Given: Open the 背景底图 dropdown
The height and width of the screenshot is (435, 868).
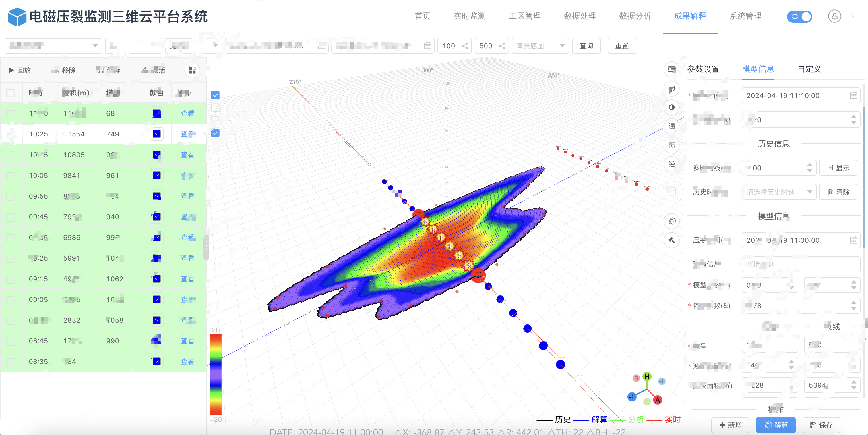Looking at the screenshot, I should (540, 45).
